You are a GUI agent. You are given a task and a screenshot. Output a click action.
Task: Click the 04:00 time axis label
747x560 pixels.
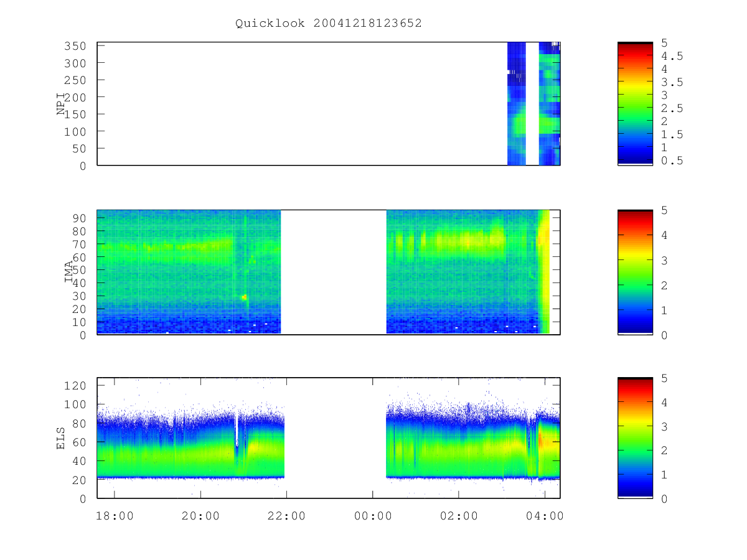545,516
